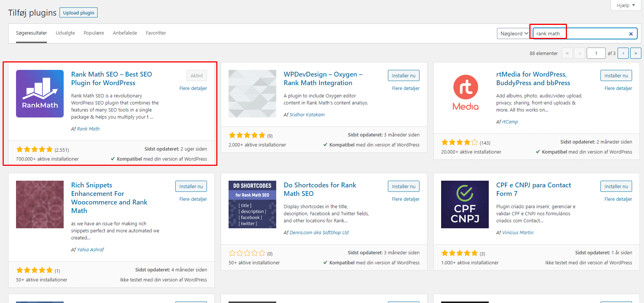This screenshot has width=644, height=303.
Task: Install CPF e CNPJ para Contact Form 7
Action: (x=616, y=186)
